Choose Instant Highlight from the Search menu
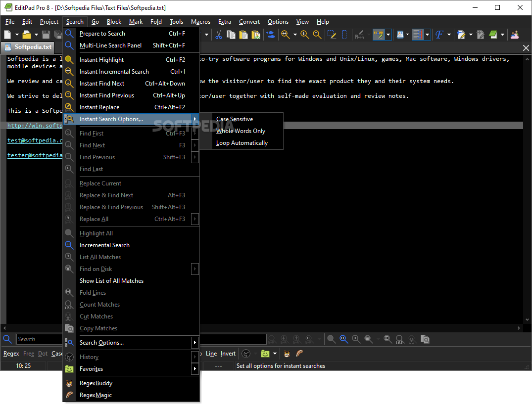Image resolution: width=532 pixels, height=404 pixels. [131, 60]
